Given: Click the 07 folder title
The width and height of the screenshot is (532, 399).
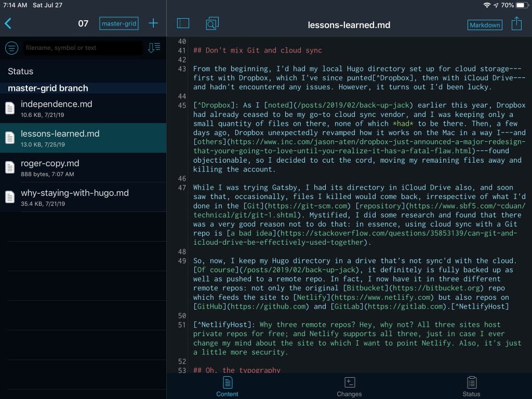Looking at the screenshot, I should tap(83, 23).
